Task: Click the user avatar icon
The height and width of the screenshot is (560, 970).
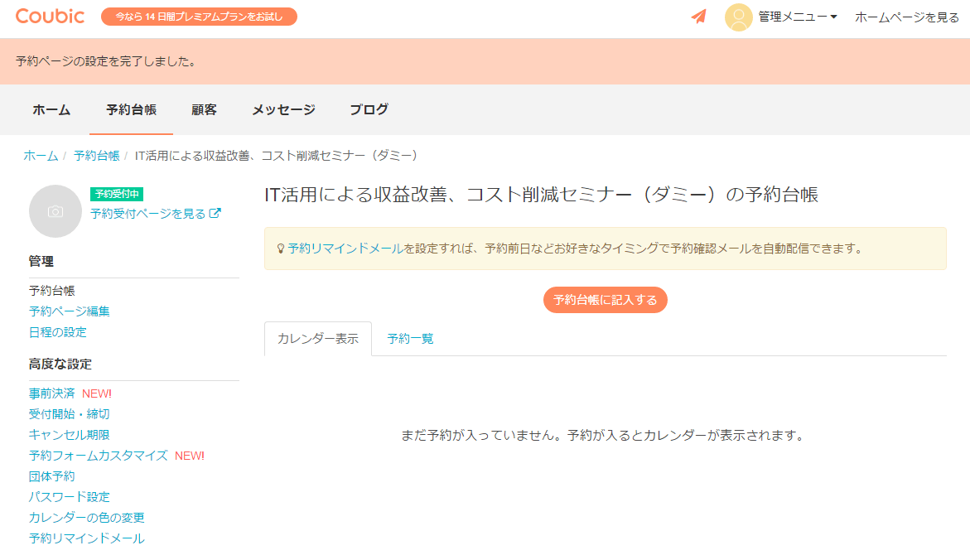Action: pyautogui.click(x=738, y=17)
